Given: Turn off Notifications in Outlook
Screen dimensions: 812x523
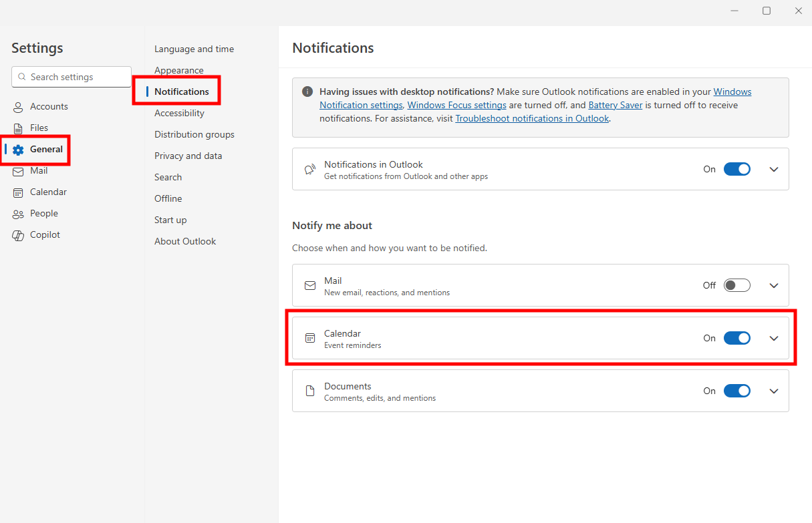Looking at the screenshot, I should [x=737, y=169].
